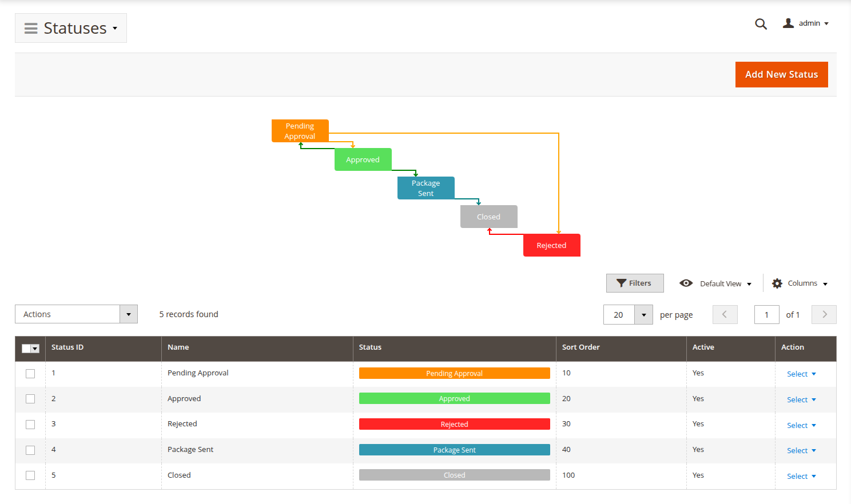Open the per page count dropdown arrow

tap(643, 315)
